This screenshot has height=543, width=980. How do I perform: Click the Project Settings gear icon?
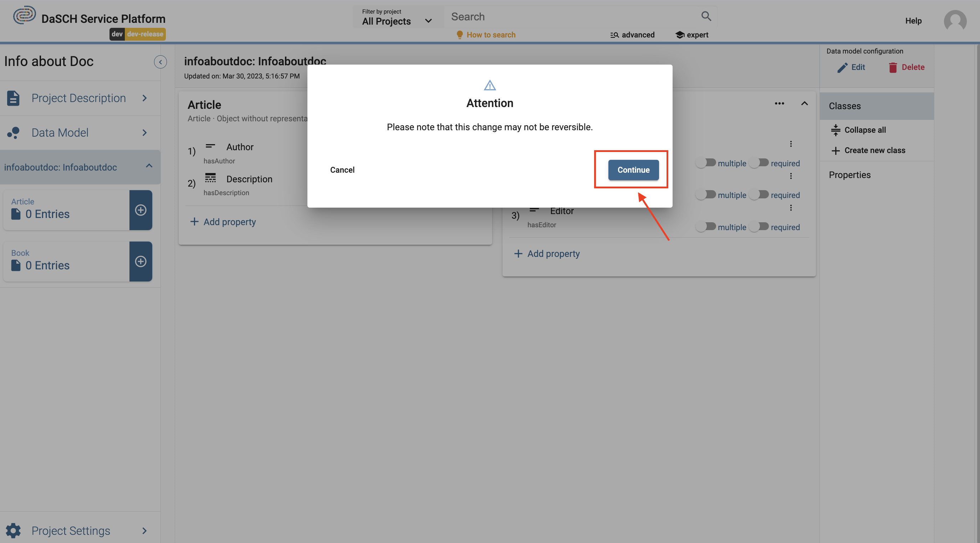pyautogui.click(x=13, y=531)
